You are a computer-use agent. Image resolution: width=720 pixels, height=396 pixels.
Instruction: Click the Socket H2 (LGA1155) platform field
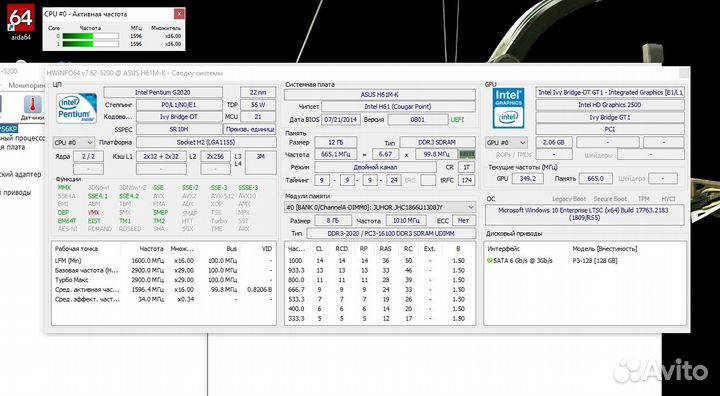206,142
